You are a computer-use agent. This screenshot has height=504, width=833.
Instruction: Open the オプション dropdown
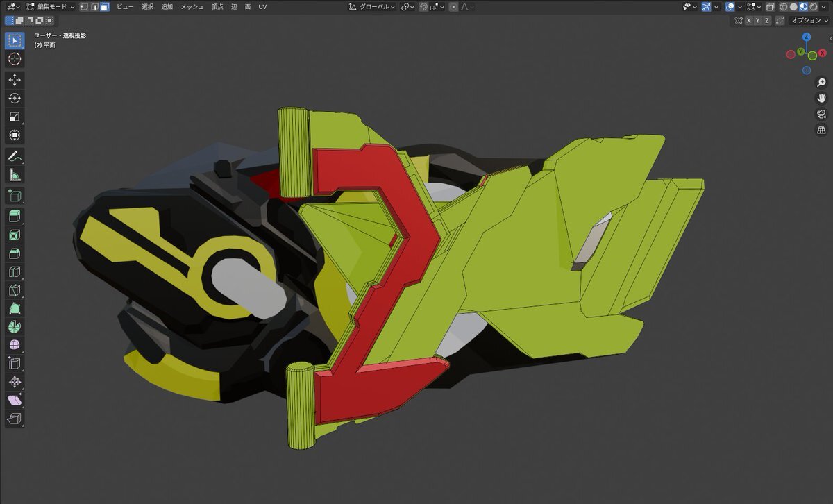coord(810,21)
